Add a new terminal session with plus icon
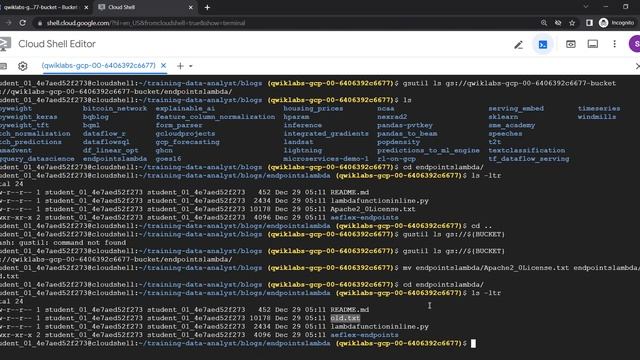Viewport: 640px width, 360px height. pos(180,66)
